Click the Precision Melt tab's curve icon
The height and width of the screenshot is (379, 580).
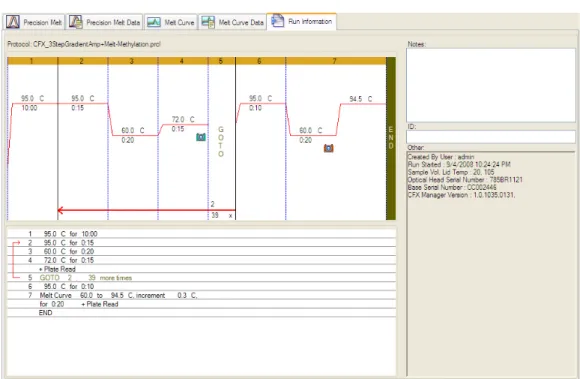[13, 22]
